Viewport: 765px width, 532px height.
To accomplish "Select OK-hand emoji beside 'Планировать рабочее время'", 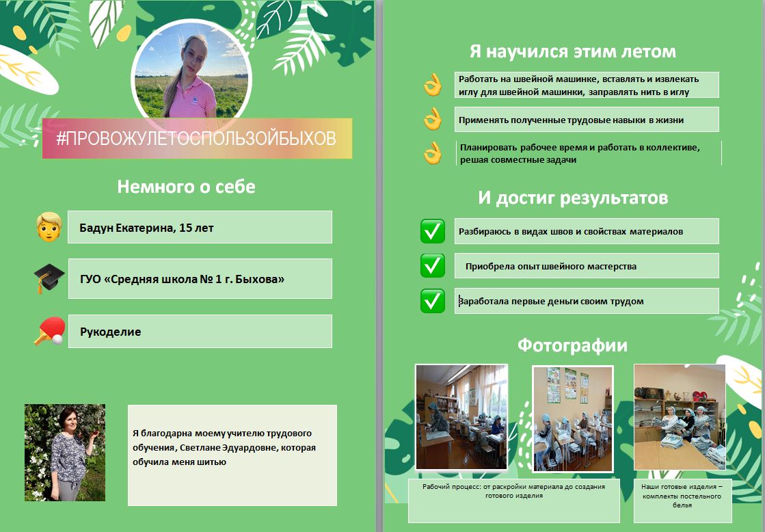I will [433, 153].
